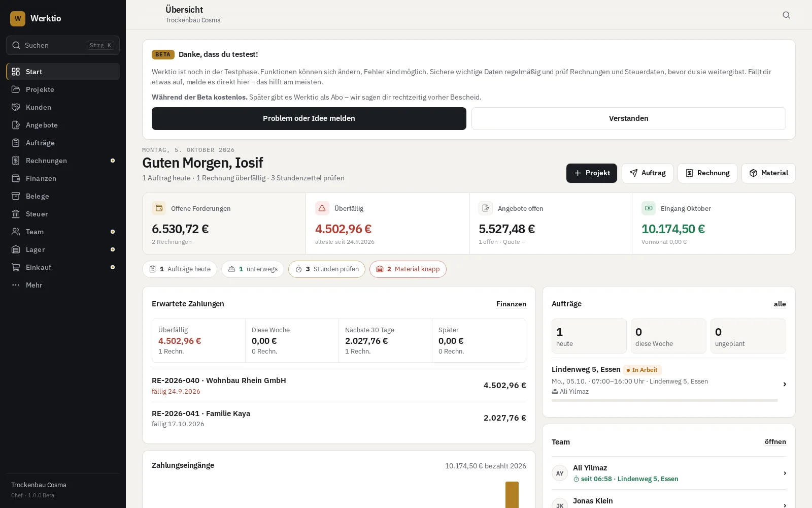Click the Offene Forderungen wallet icon
The width and height of the screenshot is (812, 508).
point(159,208)
